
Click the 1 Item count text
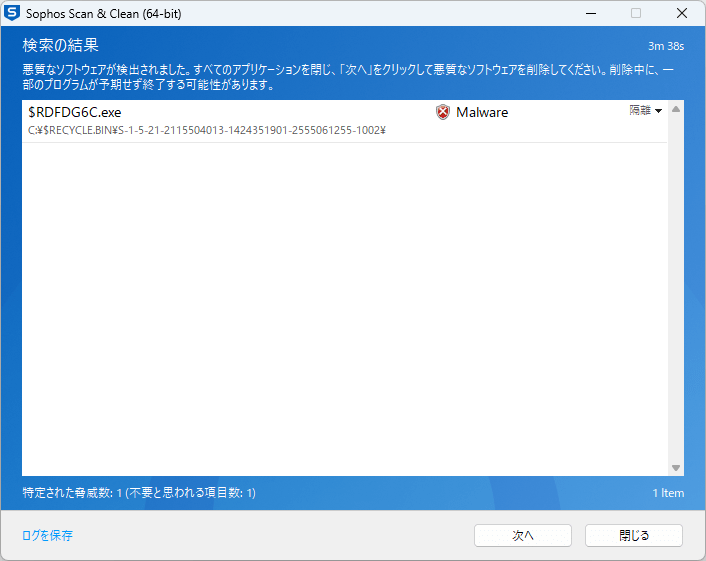pyautogui.click(x=668, y=493)
